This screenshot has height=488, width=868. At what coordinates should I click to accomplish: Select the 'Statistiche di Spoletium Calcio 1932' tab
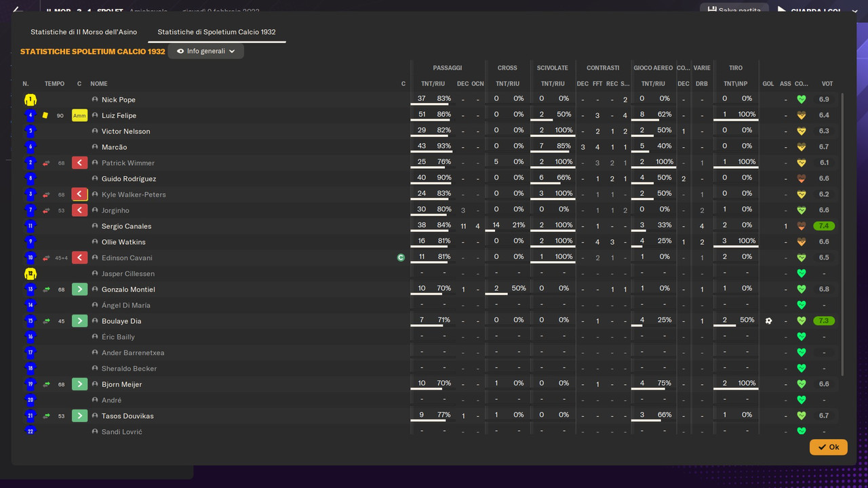(216, 32)
